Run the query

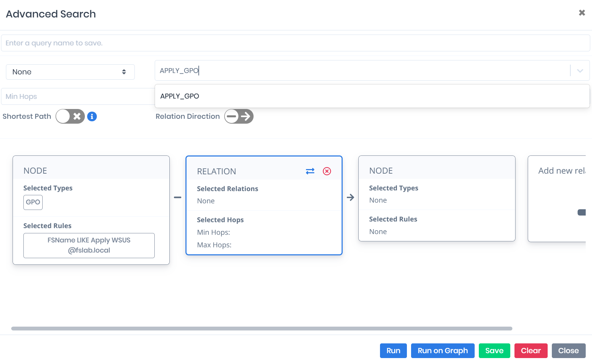click(x=393, y=351)
